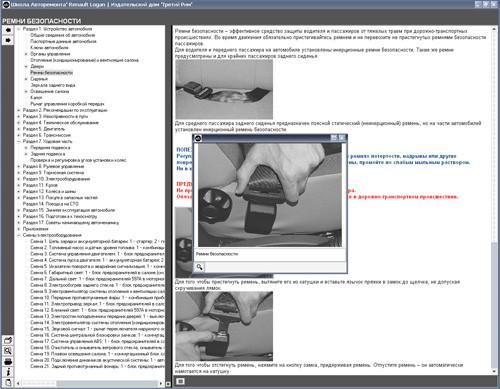Expand the Сиденья subsection
This screenshot has width=500, height=389.
tap(26, 79)
